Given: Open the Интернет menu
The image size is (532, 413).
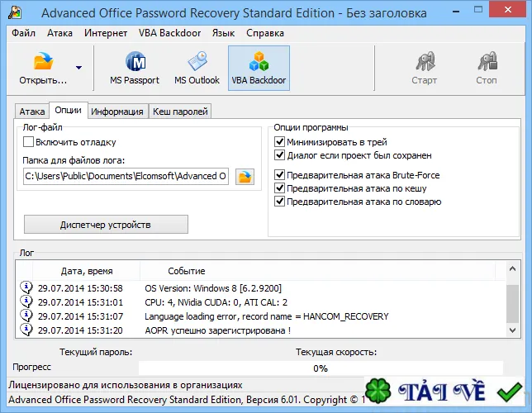Looking at the screenshot, I should [106, 33].
